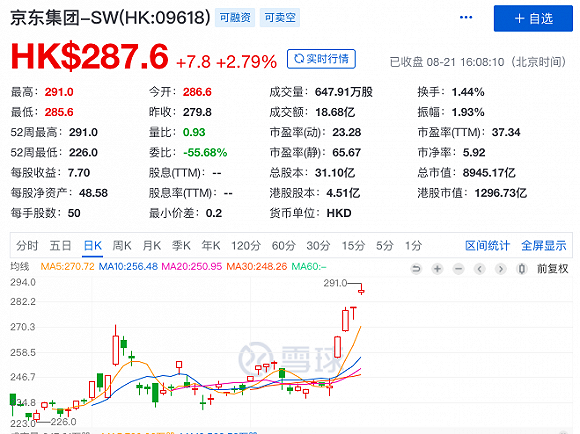Click 全屏显示 fullscreen link
The width and height of the screenshot is (580, 434).
pos(544,246)
